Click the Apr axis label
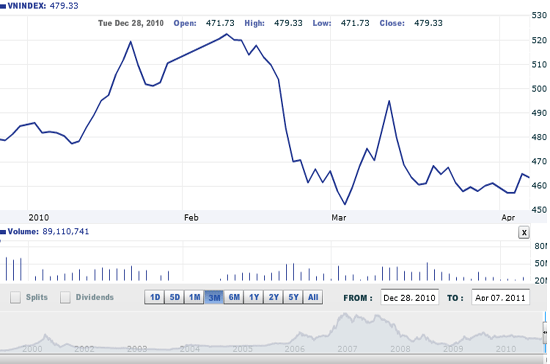The height and width of the screenshot is (364, 550). point(508,217)
